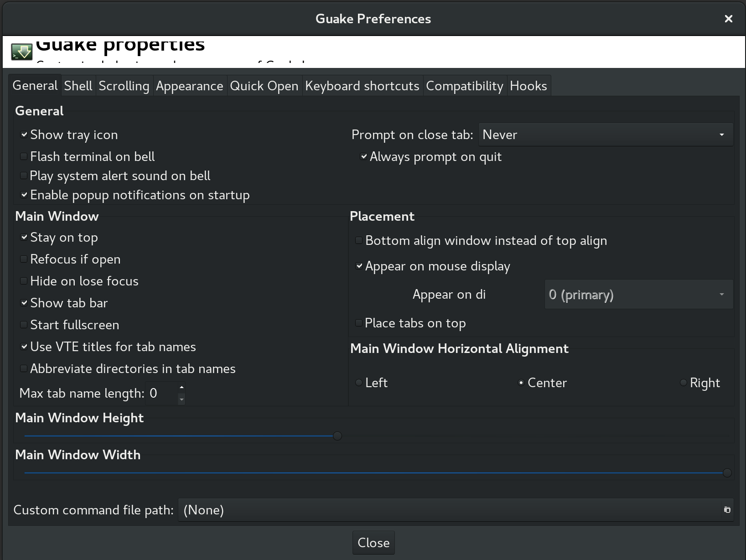Select the Left alignment option

pos(359,383)
